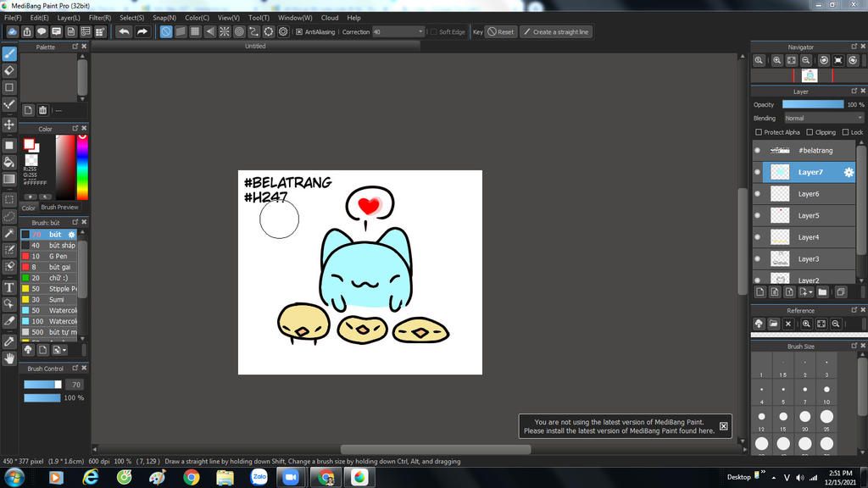
Task: Click the rainbow hue bar
Action: [82, 167]
